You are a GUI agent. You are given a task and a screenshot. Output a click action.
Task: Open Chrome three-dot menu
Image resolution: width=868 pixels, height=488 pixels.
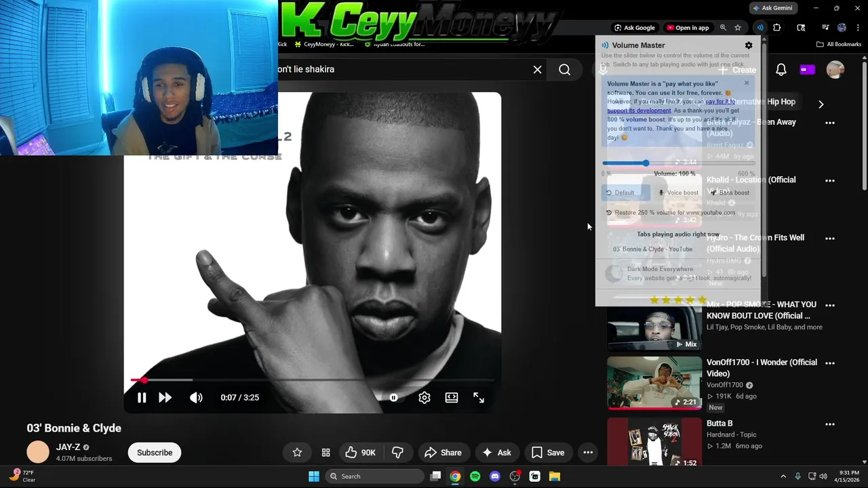click(858, 28)
